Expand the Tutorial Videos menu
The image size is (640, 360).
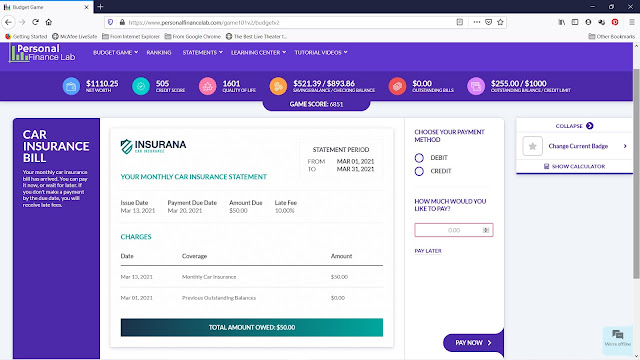321,53
